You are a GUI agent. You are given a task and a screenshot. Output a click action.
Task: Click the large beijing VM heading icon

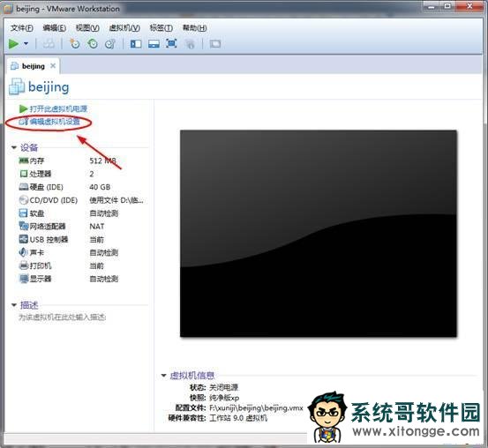(17, 86)
